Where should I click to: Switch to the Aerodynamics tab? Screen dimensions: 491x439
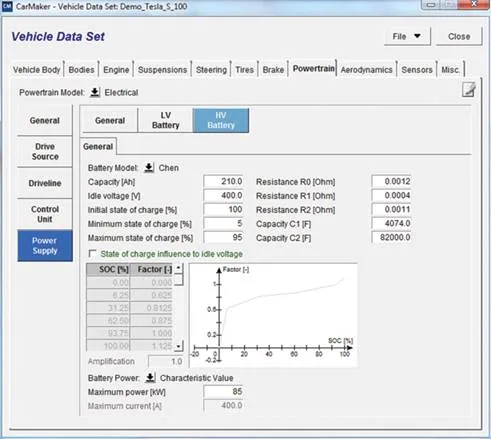pyautogui.click(x=366, y=70)
